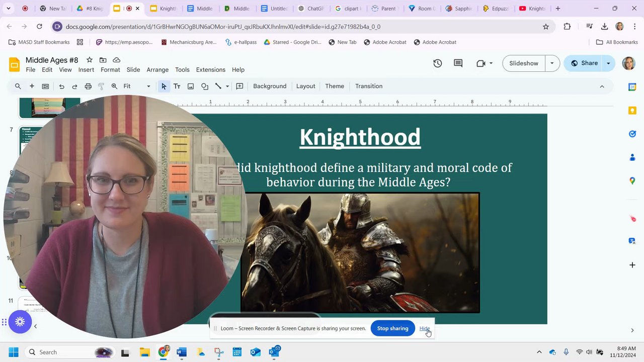Click the address bar URL
The height and width of the screenshot is (362, 644).
tap(223, 27)
